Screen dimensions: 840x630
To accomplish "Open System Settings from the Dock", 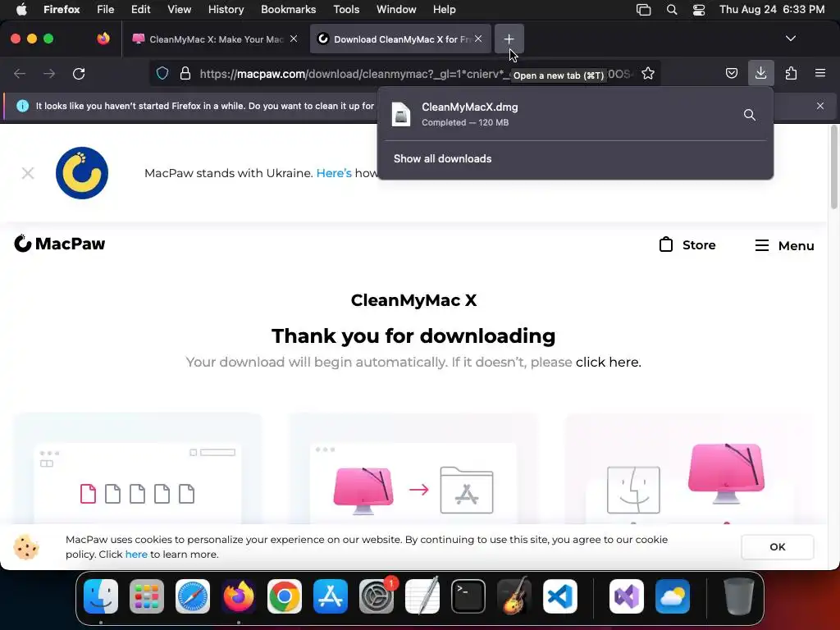I will coord(377,596).
